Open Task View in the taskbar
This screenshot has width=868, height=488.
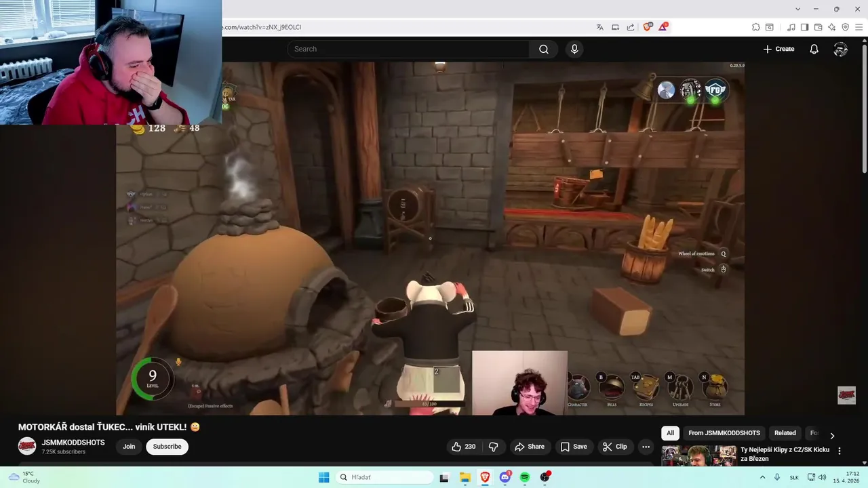444,477
